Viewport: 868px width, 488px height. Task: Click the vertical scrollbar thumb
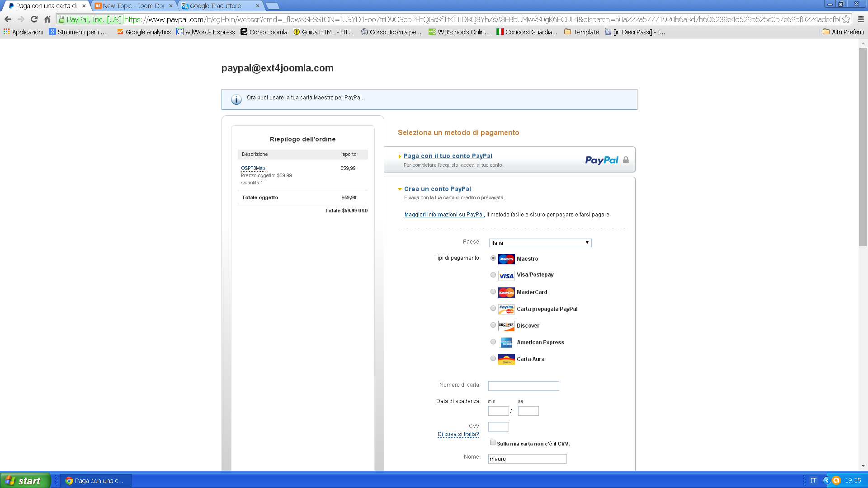coord(863,147)
